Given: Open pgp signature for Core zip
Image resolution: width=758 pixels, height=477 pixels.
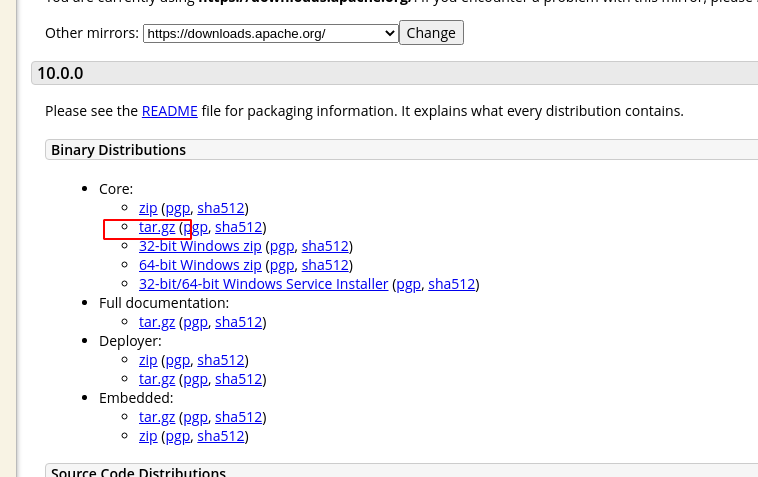Looking at the screenshot, I should [177, 208].
